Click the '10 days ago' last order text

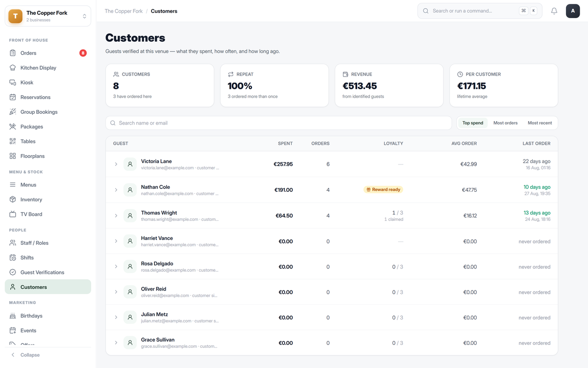[x=537, y=187]
